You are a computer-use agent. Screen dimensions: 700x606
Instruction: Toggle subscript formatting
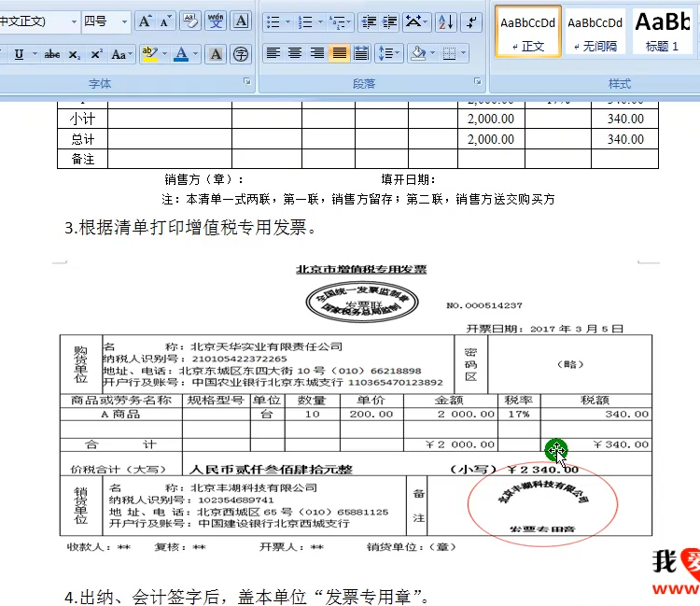coord(74,54)
